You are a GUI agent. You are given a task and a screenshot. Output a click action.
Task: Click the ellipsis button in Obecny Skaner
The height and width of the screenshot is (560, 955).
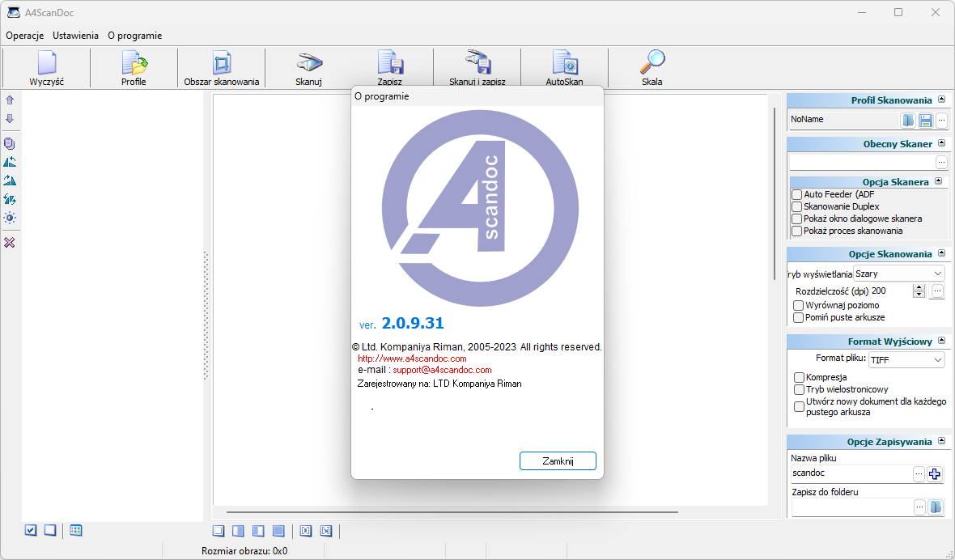[941, 163]
